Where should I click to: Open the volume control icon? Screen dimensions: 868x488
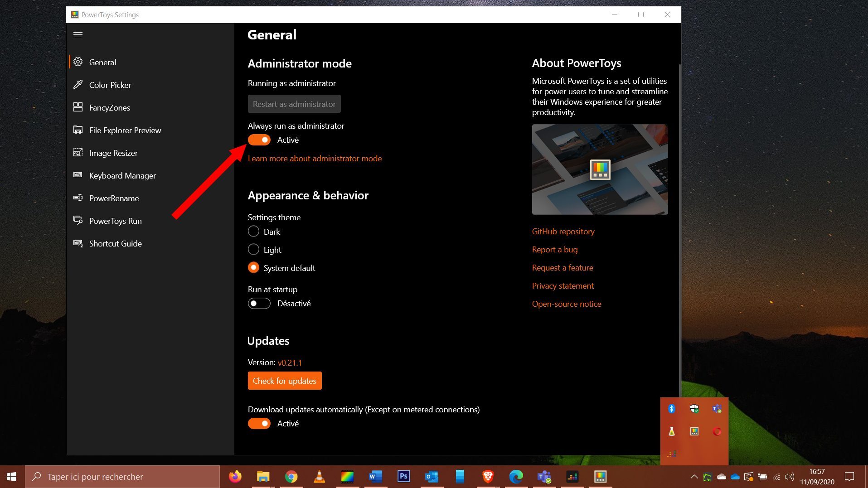click(790, 477)
